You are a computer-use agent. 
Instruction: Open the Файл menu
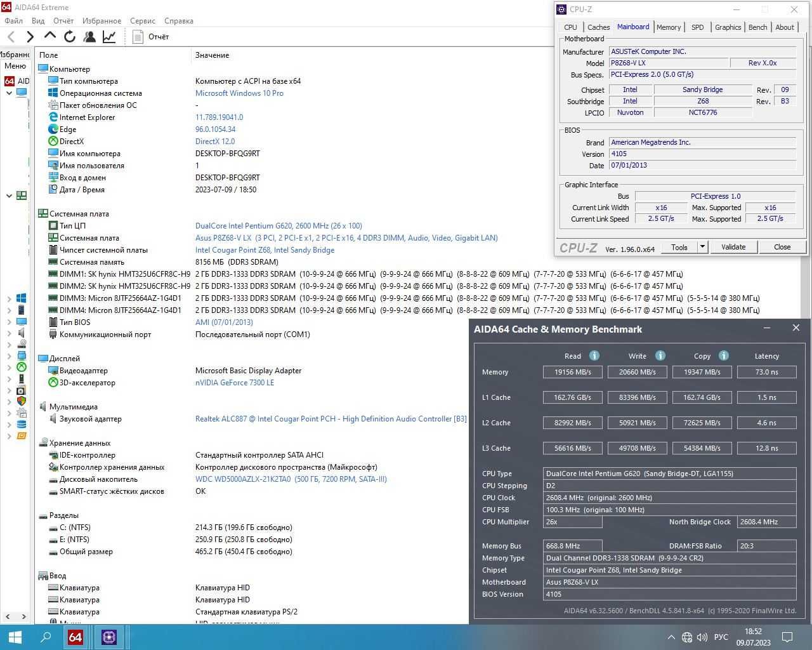(13, 21)
